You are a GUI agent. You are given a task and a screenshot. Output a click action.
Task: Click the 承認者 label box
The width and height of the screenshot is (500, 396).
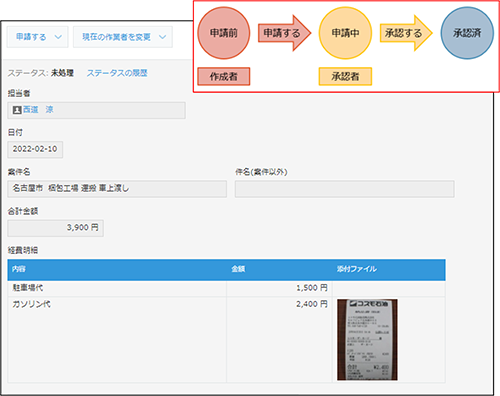345,77
